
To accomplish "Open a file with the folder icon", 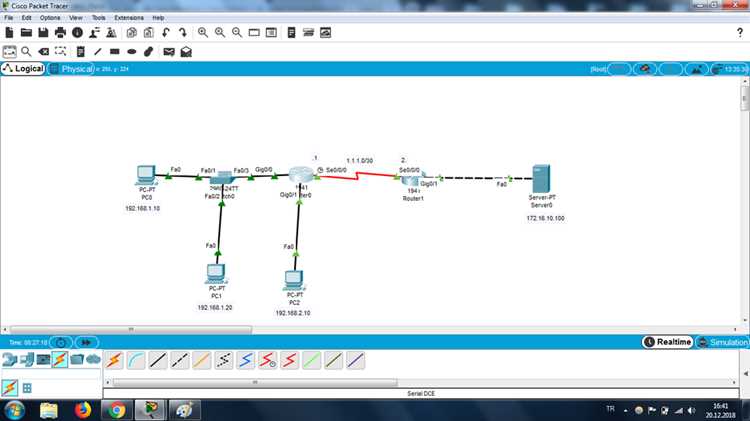I will click(26, 33).
